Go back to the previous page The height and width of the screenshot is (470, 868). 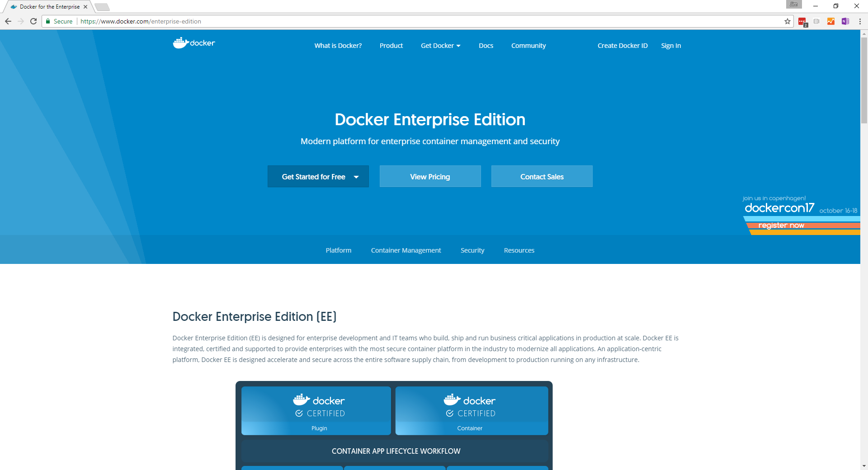(x=8, y=21)
